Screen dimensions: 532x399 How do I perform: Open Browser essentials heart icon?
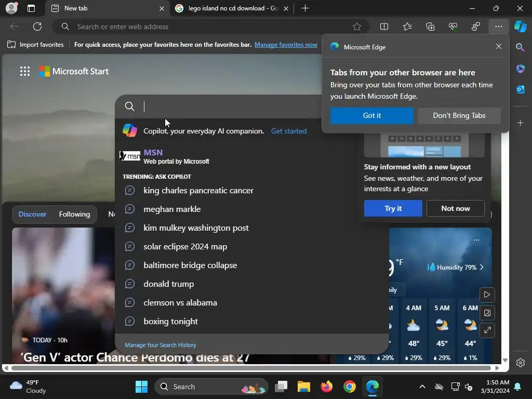pos(453,26)
